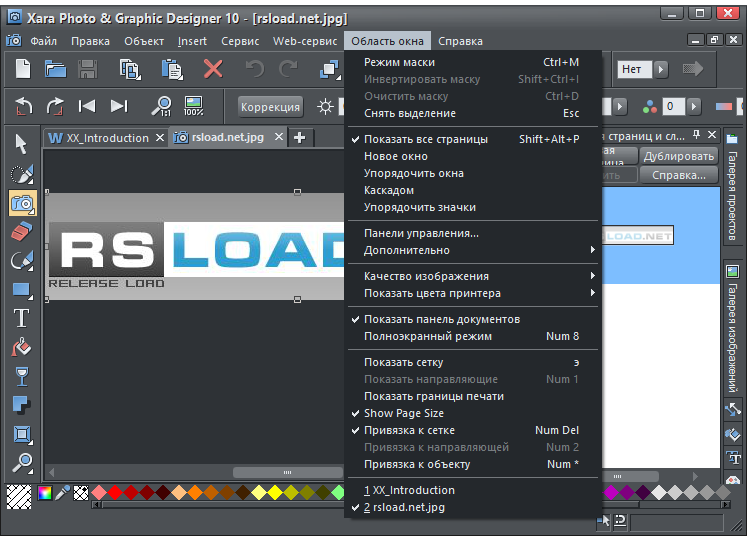Pick a color with eyedropper icon
The image size is (747, 536).
pyautogui.click(x=62, y=493)
